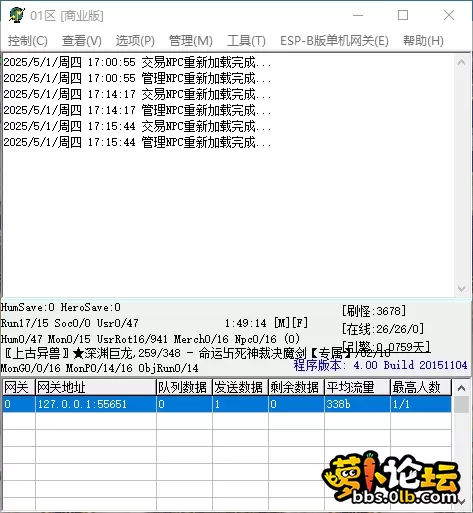Click the 上古异兽 深渊巨龙 status line
This screenshot has width=473, height=513.
coord(196,353)
